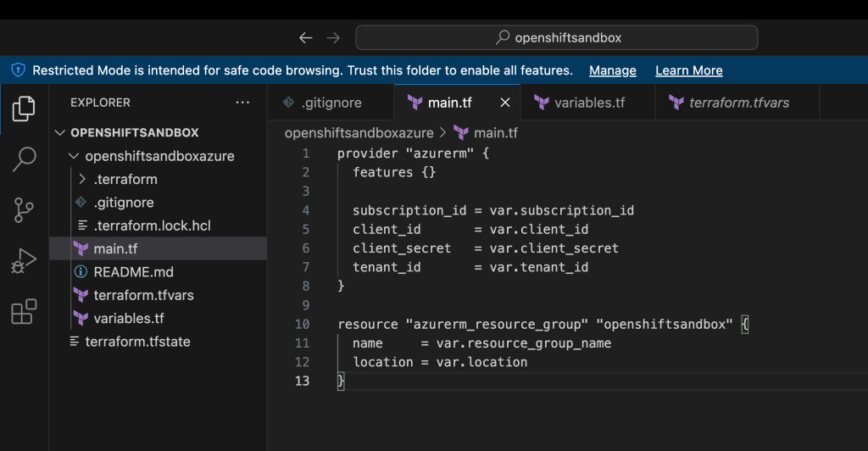Click the openshiftsandbox command center search box
Image resolution: width=868 pixels, height=451 pixels.
(556, 37)
